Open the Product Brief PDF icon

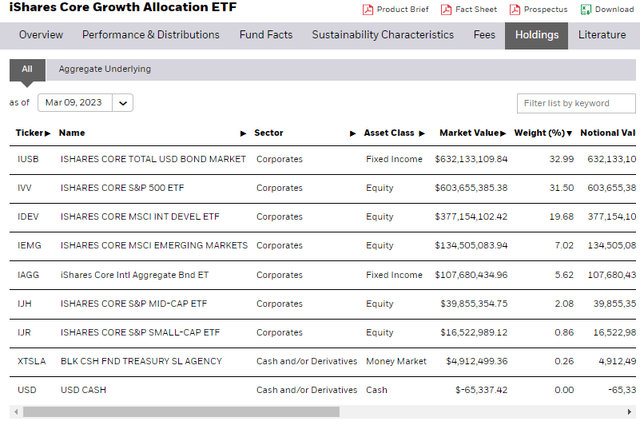click(x=368, y=9)
